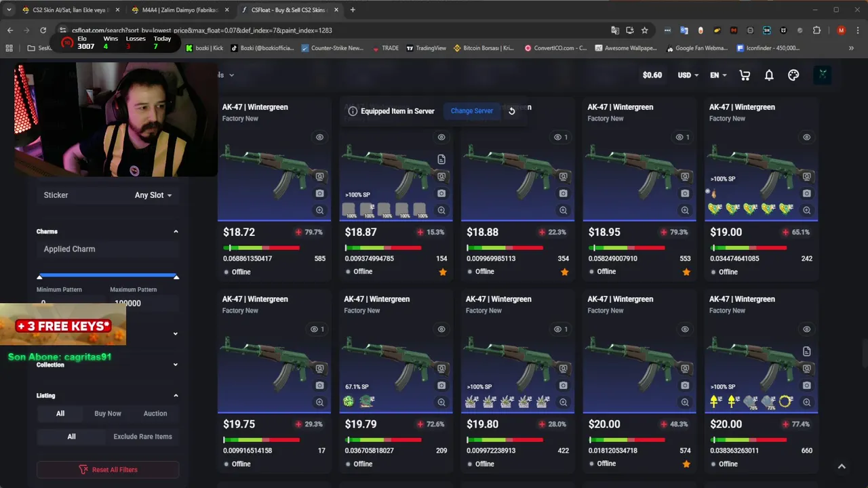Click the scroll-to-top arrow button
The image size is (868, 488).
click(842, 466)
